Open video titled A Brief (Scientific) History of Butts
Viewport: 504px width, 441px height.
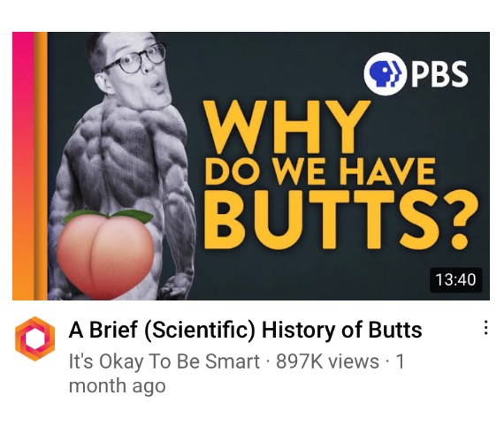pos(245,330)
